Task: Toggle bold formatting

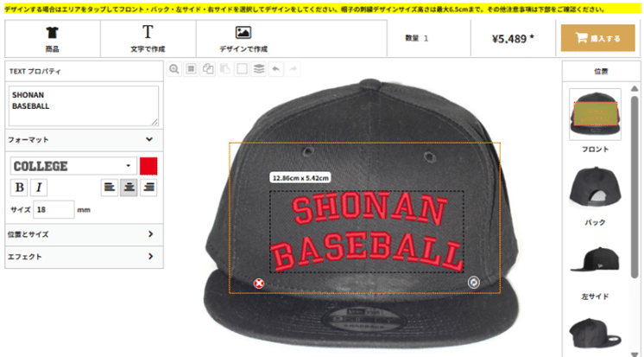Action: [x=19, y=188]
